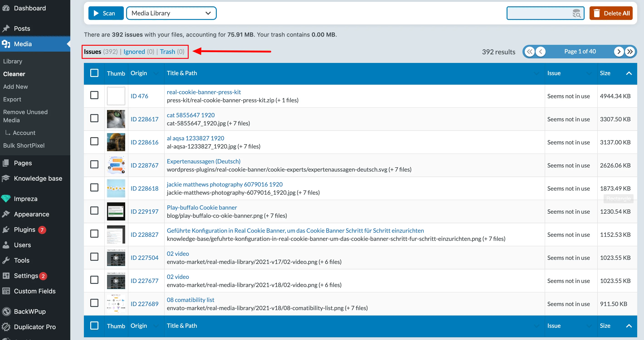Screen dimensions: 644x340
Task: Open the Trash tab
Action: pos(167,52)
